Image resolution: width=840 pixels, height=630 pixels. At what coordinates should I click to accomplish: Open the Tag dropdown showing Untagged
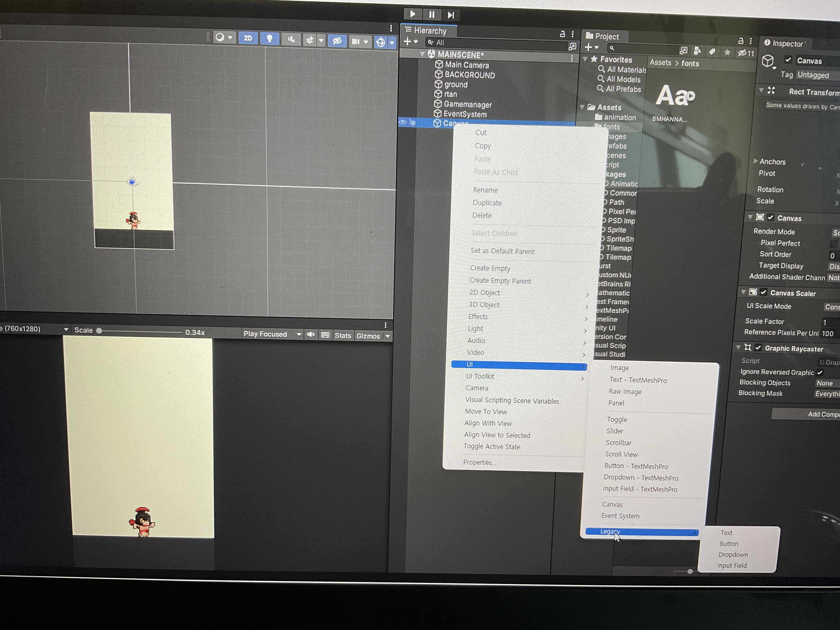point(818,75)
